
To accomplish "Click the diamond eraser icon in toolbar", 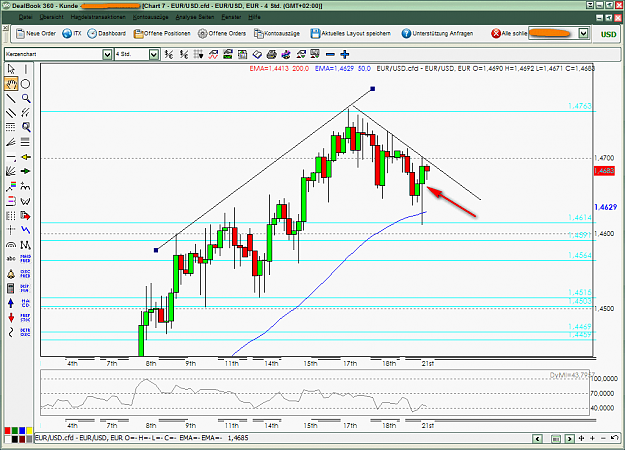I will pyautogui.click(x=257, y=54).
